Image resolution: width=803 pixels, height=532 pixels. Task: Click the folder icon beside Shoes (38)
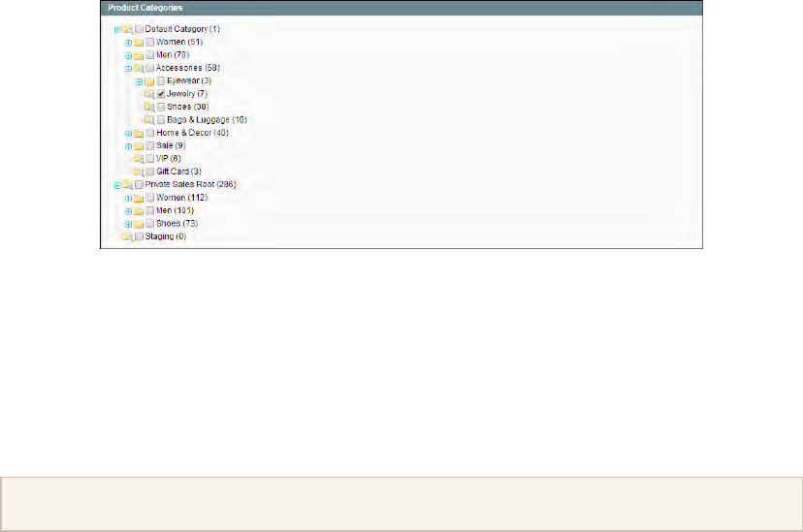click(149, 107)
